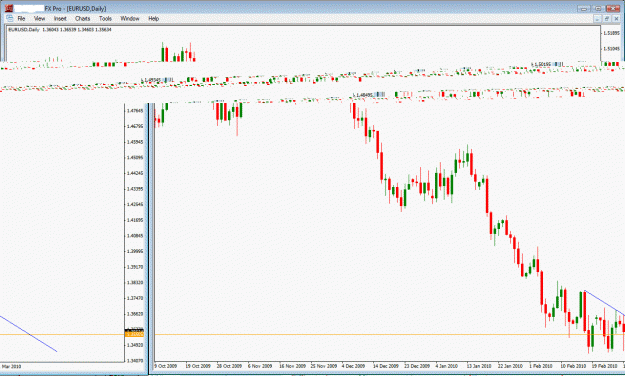The image size is (625, 376).
Task: Close the inner EURUSD chart window
Action: click(x=616, y=19)
